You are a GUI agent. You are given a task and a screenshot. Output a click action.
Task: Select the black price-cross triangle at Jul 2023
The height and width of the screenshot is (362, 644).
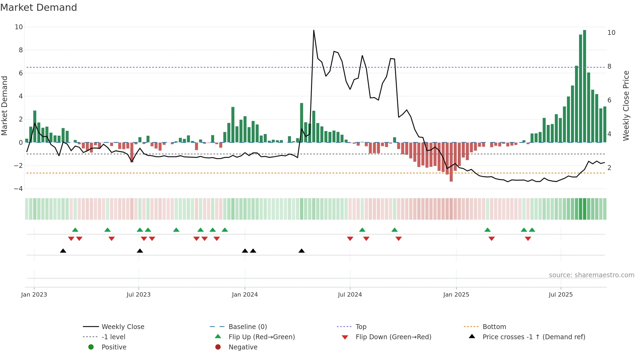pos(140,251)
